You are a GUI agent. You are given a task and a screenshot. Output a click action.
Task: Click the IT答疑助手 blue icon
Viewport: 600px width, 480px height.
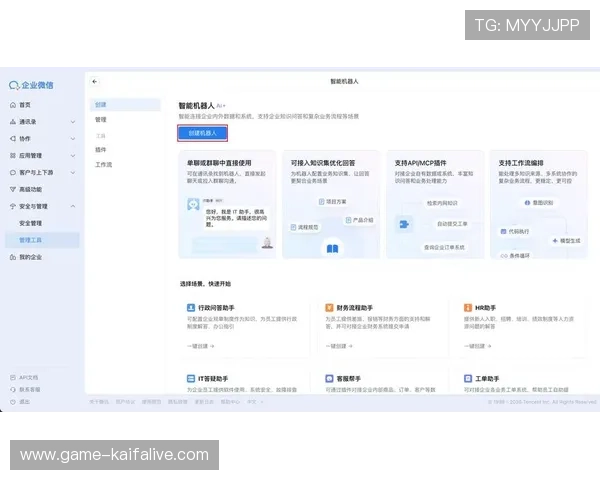coord(191,379)
